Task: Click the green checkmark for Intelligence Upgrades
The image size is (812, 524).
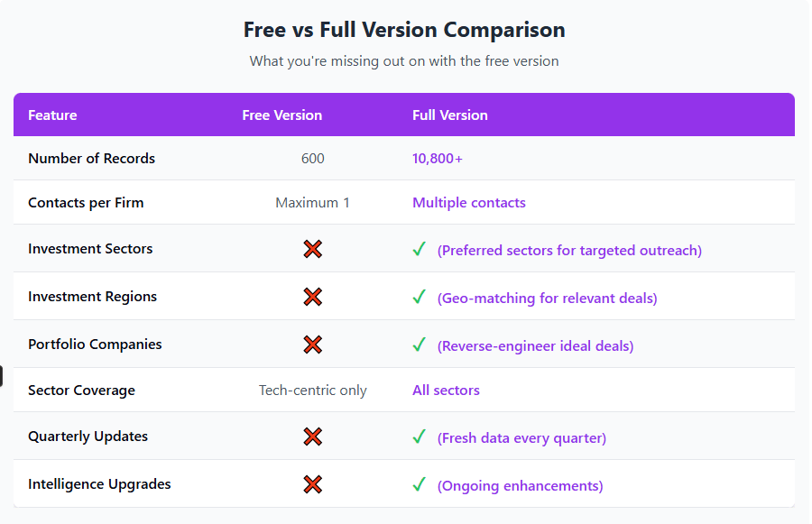Action: tap(419, 484)
